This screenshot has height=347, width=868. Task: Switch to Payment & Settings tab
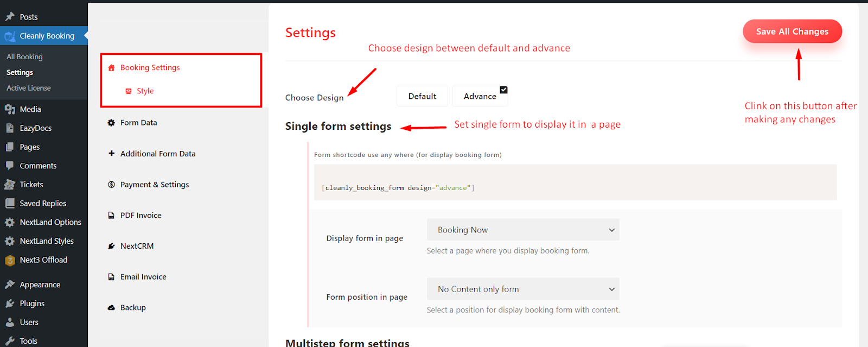[155, 185]
